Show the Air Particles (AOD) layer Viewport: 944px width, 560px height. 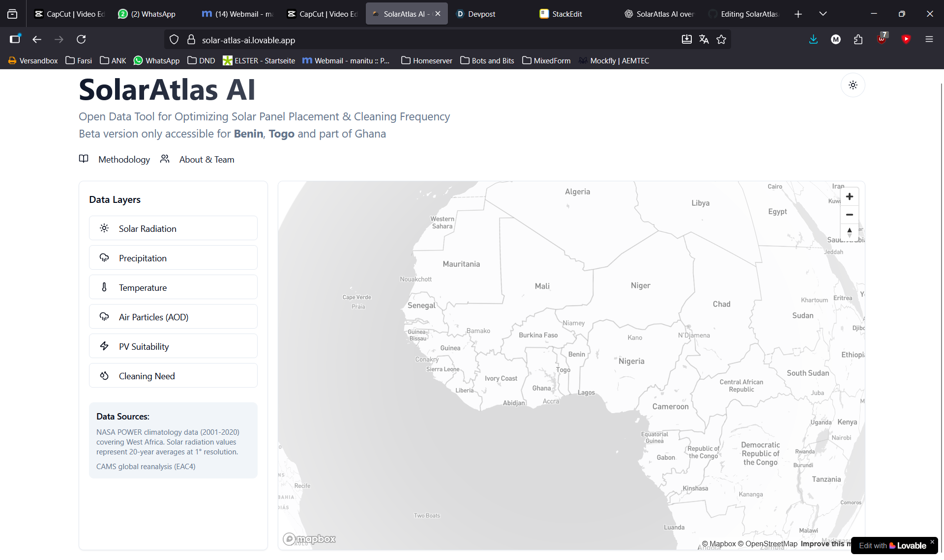click(x=173, y=317)
